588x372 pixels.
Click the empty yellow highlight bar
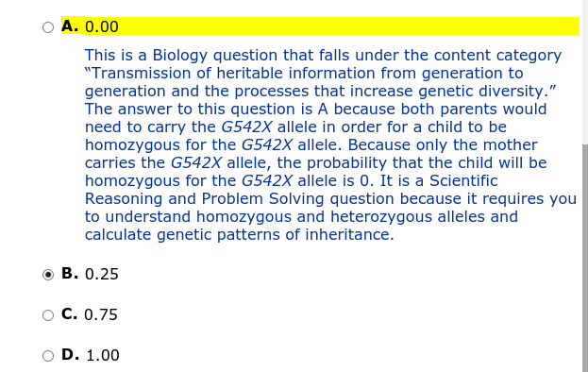click(349, 26)
